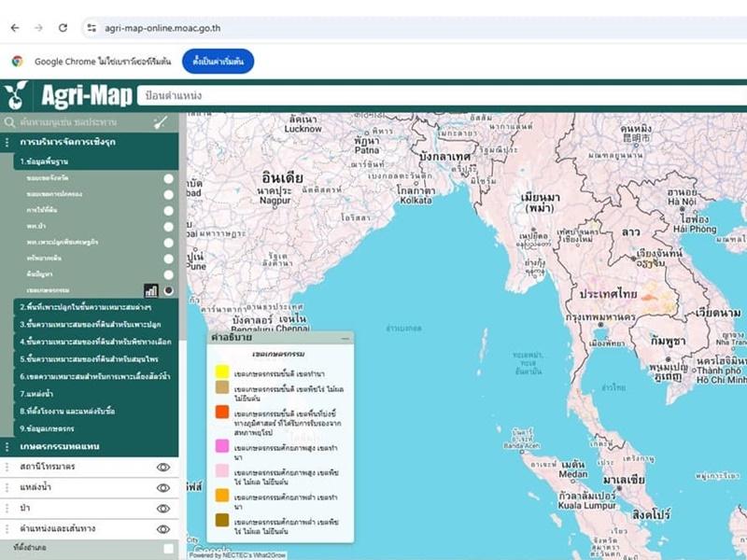Check the ที่ตั้งอำเภอ checkbox

point(168,548)
